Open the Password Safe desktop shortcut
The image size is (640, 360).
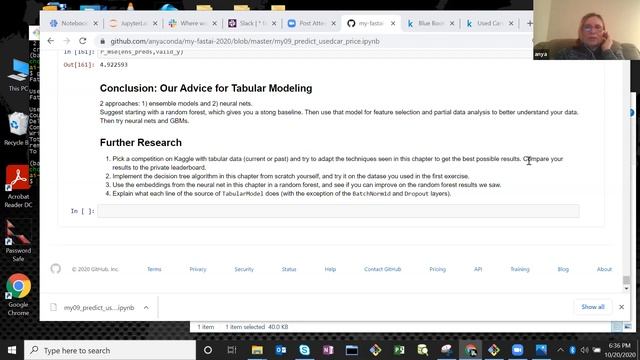pos(18,241)
